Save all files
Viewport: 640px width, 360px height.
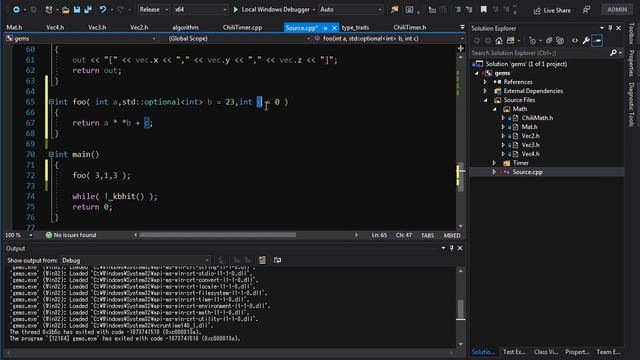[88, 9]
